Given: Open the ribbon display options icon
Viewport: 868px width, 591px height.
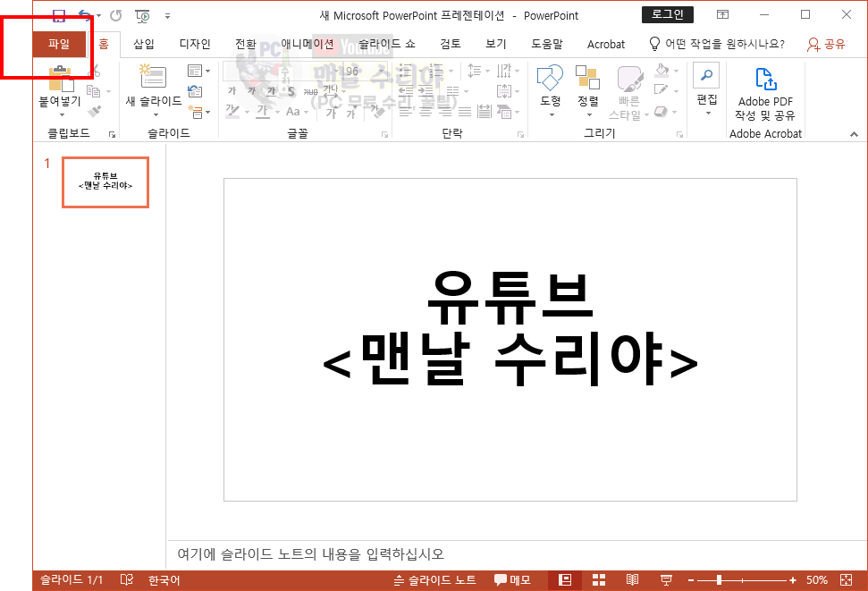Looking at the screenshot, I should click(722, 15).
